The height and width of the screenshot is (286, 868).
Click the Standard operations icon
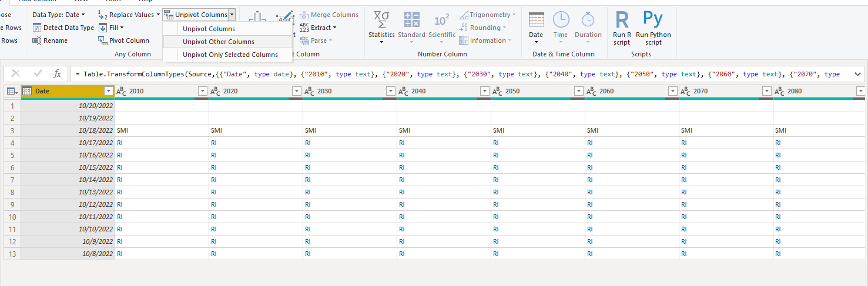point(411,20)
